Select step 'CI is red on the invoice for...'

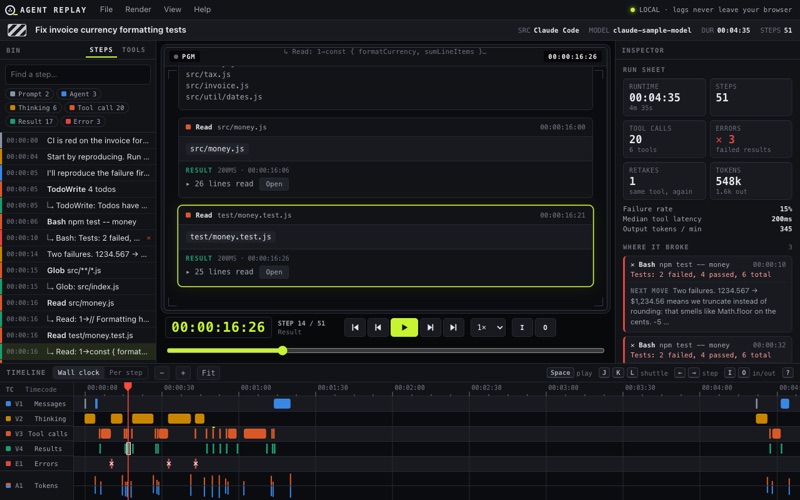coord(78,140)
